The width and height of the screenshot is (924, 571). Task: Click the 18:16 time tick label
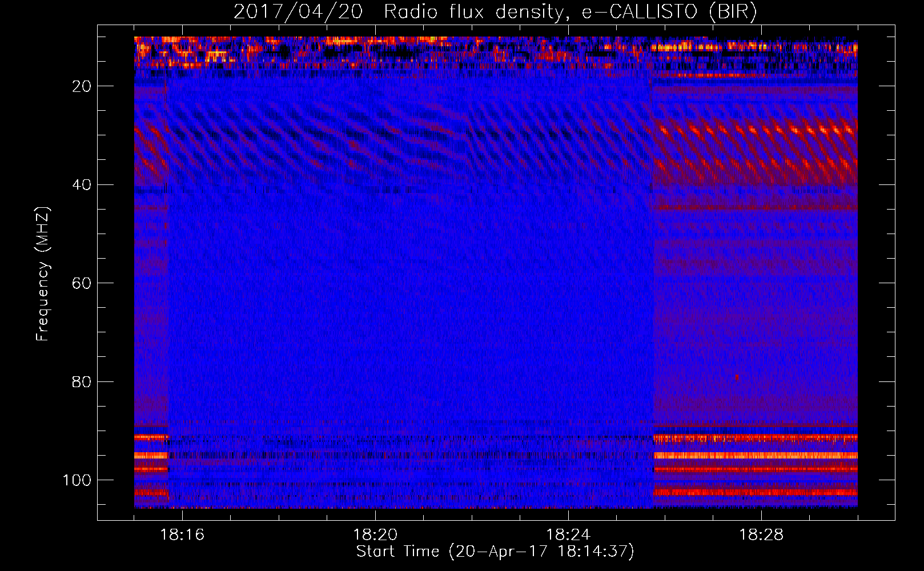(182, 535)
